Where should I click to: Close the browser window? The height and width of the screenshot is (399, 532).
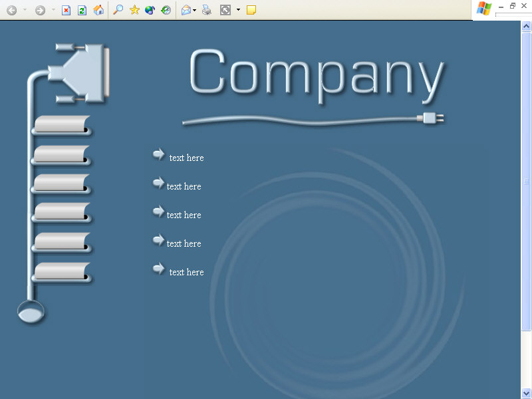[x=524, y=6]
